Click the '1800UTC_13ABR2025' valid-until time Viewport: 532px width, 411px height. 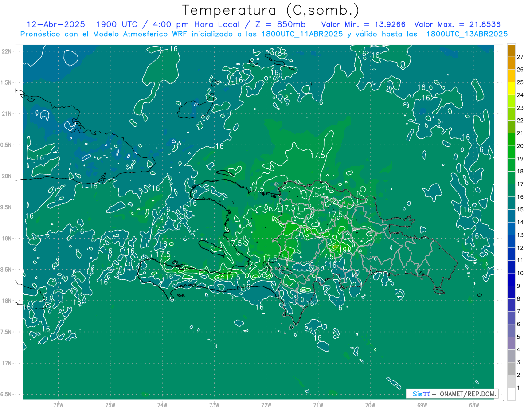[x=467, y=34]
